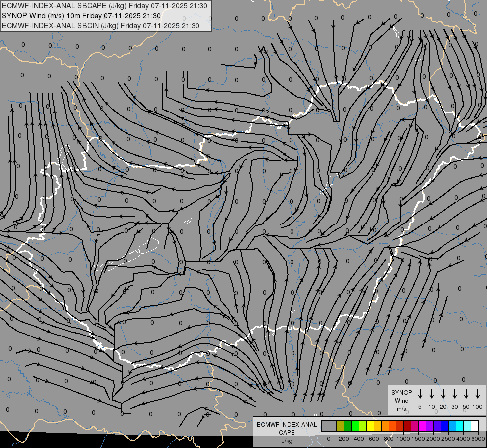Click the '10' speed label in the wind legend

432,407
